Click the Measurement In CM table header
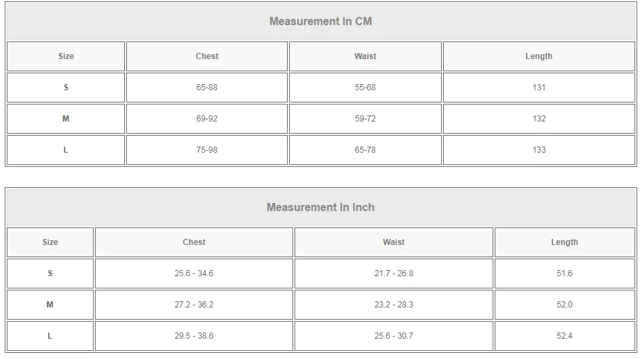Image resolution: width=644 pixels, height=359 pixels. click(321, 21)
